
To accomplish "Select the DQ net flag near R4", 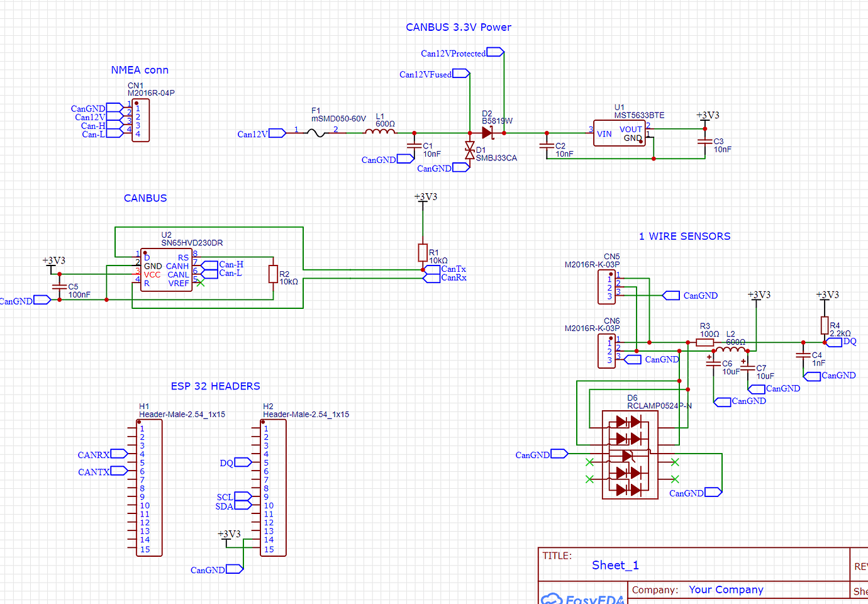I will (x=837, y=342).
